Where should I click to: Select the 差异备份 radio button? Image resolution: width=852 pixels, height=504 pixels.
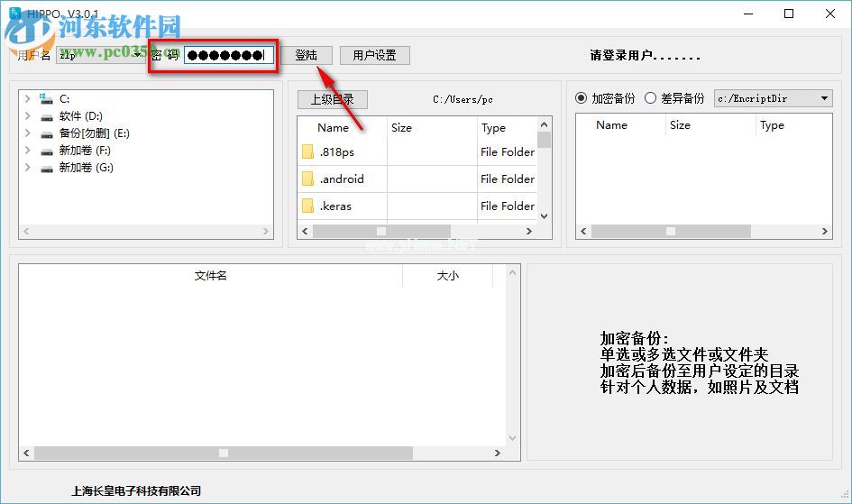(650, 98)
